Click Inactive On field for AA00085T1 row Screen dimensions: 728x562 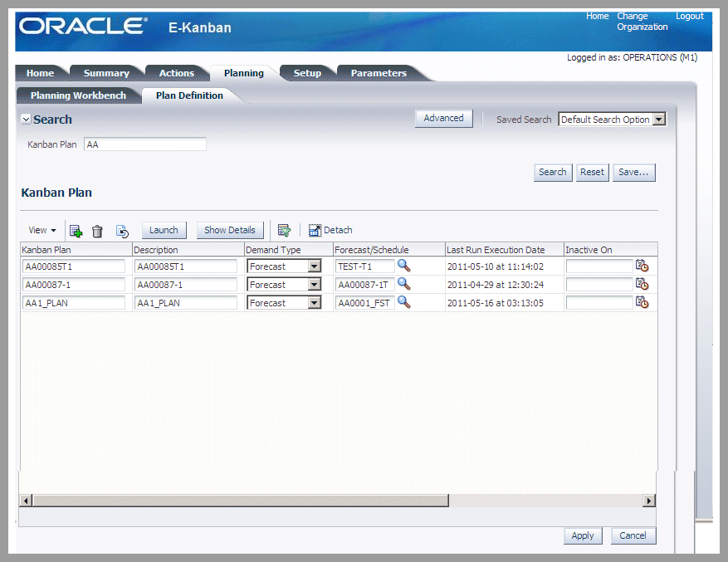point(599,266)
